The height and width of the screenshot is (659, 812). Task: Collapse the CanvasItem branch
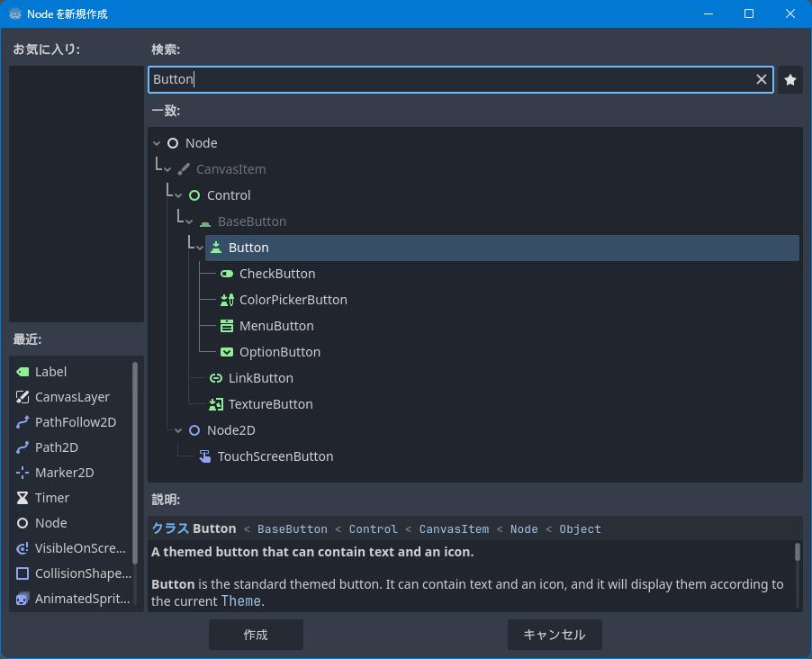tap(167, 169)
